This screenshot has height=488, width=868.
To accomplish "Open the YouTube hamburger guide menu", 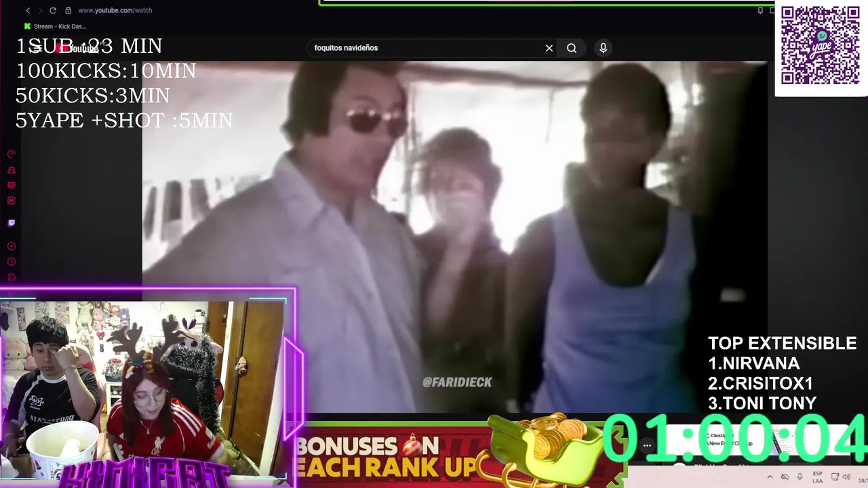I will click(x=37, y=48).
